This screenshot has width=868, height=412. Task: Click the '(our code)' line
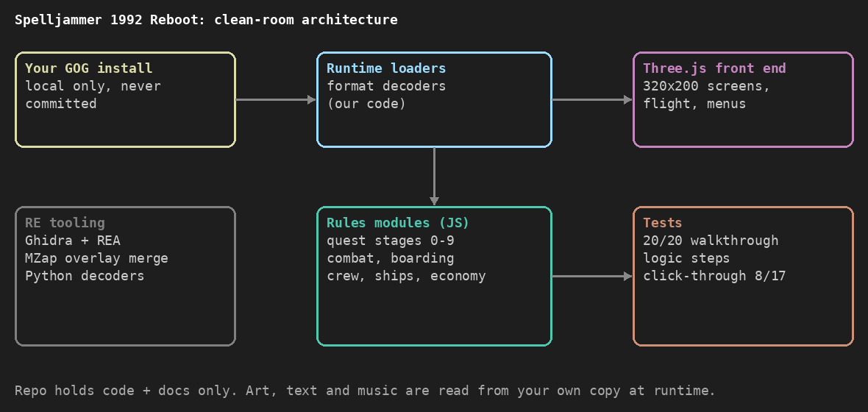(366, 104)
